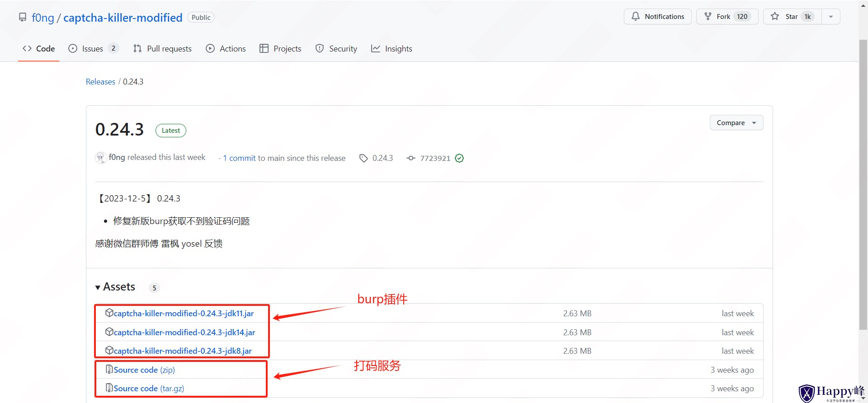868x403 pixels.
Task: Click the file icon for Source code (tar.gz)
Action: pos(109,388)
